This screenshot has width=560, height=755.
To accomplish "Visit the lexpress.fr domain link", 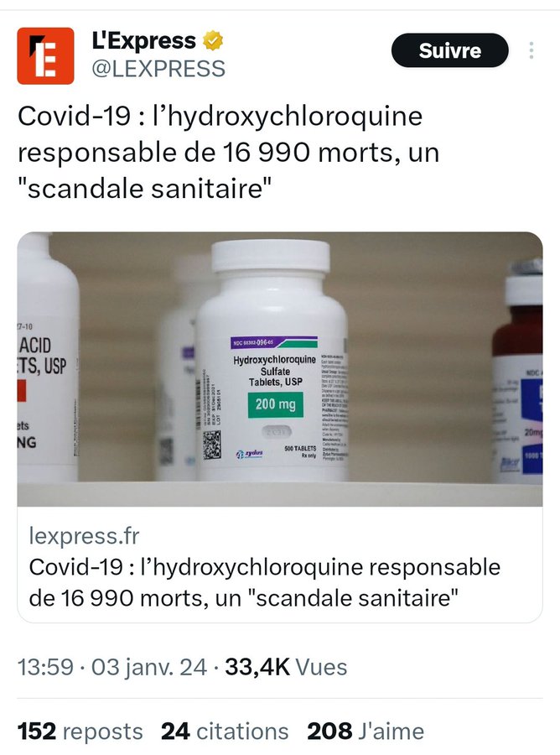I will coord(84,536).
